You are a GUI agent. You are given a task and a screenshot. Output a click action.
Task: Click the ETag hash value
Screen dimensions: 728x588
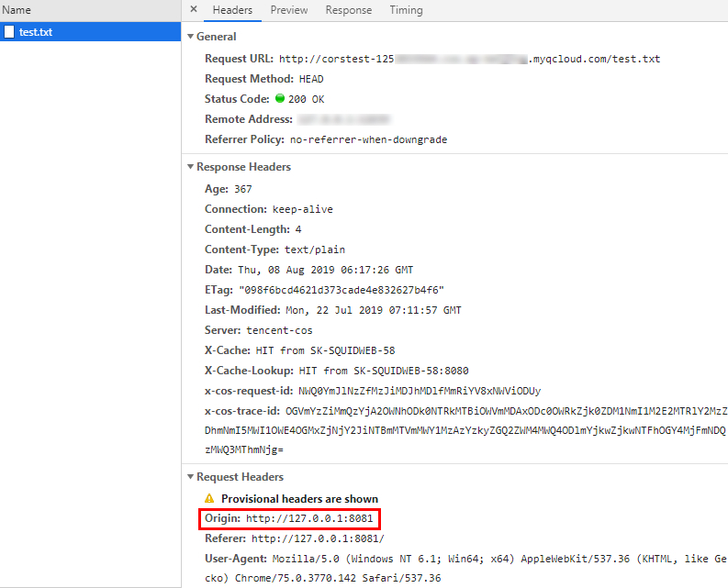coord(342,290)
